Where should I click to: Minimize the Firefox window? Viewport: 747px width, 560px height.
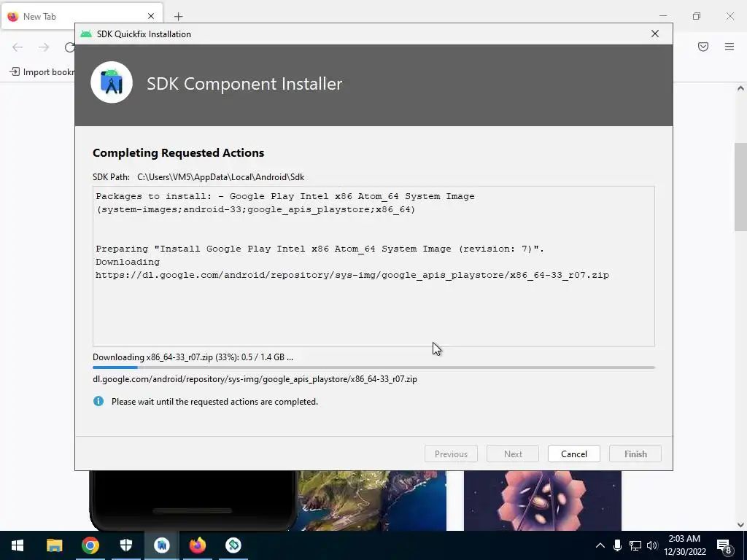[662, 16]
